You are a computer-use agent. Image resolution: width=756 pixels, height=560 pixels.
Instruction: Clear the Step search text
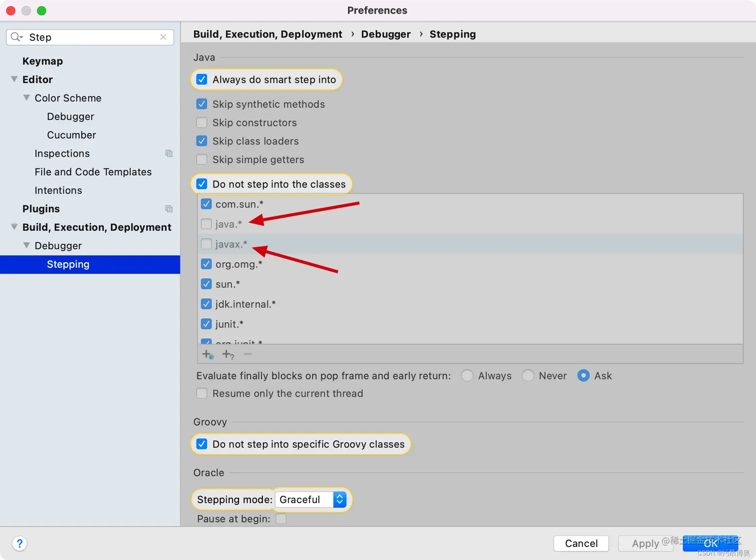click(x=163, y=37)
